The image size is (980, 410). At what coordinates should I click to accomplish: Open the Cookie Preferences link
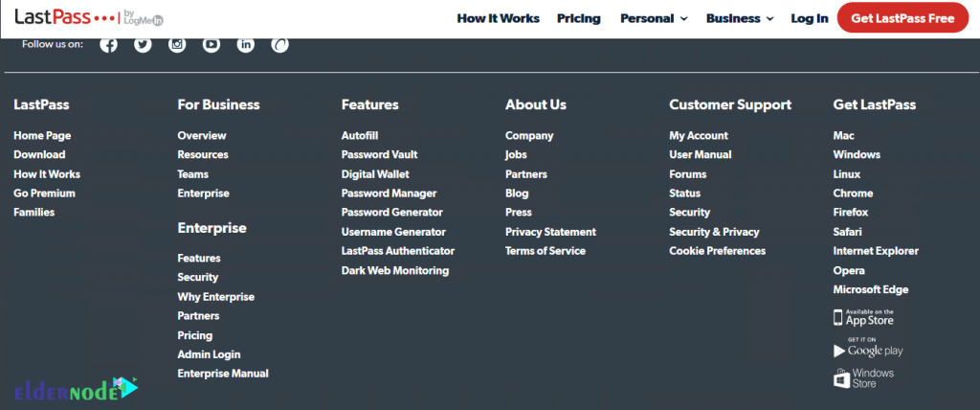tap(718, 251)
